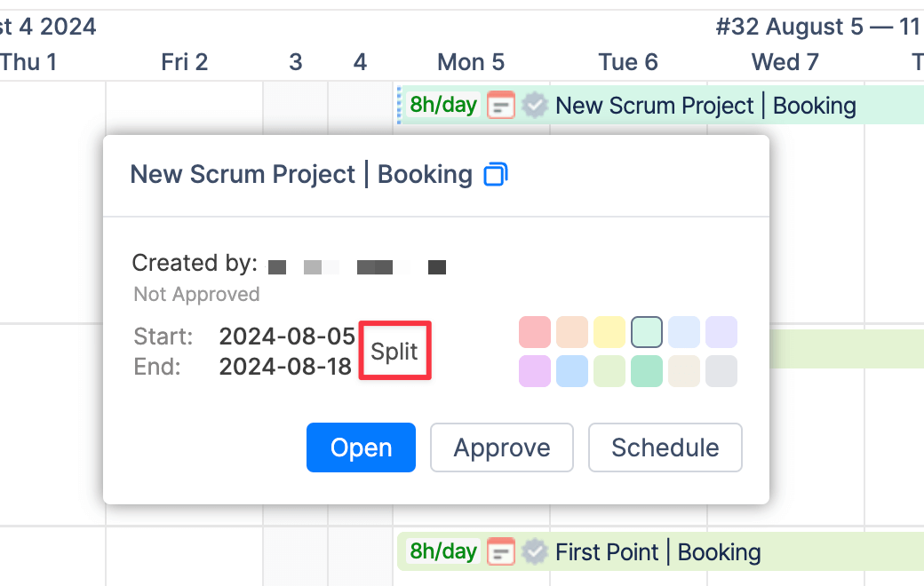The height and width of the screenshot is (586, 924).
Task: Click the duplicate icon beside the popup title
Action: click(495, 175)
